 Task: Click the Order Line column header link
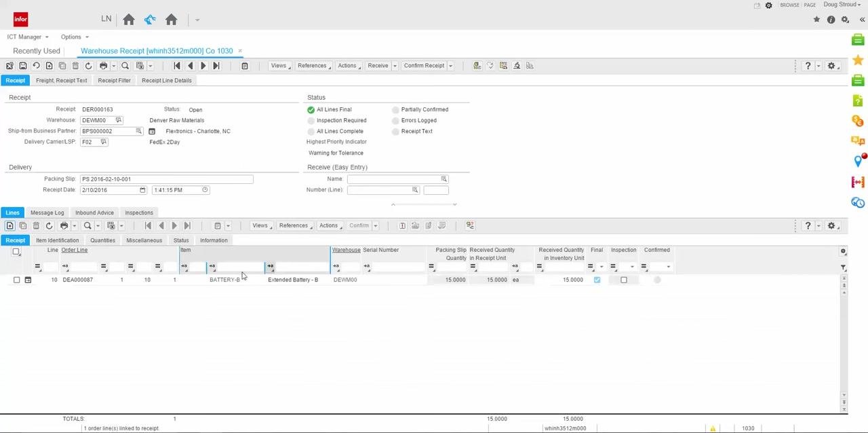tap(75, 250)
